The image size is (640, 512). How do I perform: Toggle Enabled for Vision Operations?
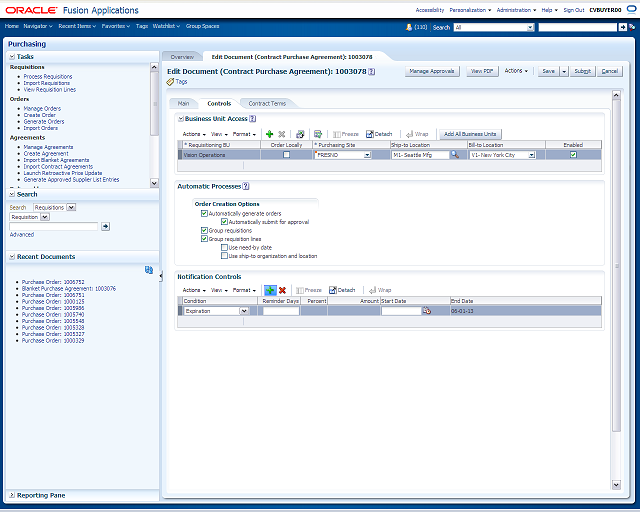(x=573, y=155)
